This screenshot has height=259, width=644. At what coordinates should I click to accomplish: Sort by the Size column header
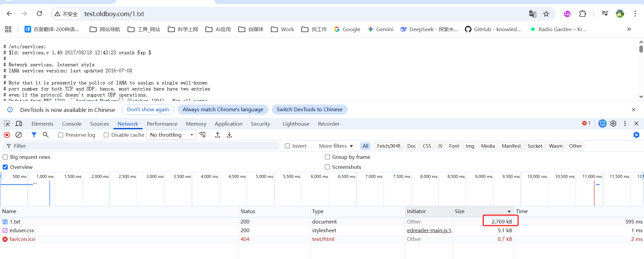(483, 211)
